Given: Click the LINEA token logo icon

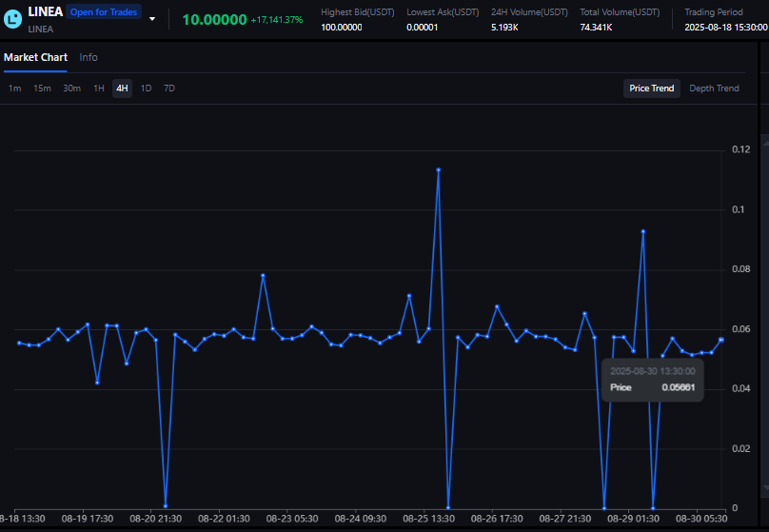Looking at the screenshot, I should pos(12,19).
